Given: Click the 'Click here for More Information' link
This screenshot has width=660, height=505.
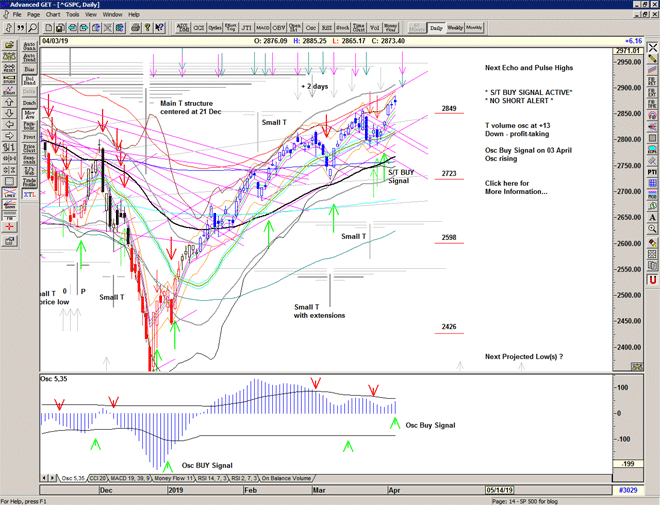Looking at the screenshot, I should 516,188.
